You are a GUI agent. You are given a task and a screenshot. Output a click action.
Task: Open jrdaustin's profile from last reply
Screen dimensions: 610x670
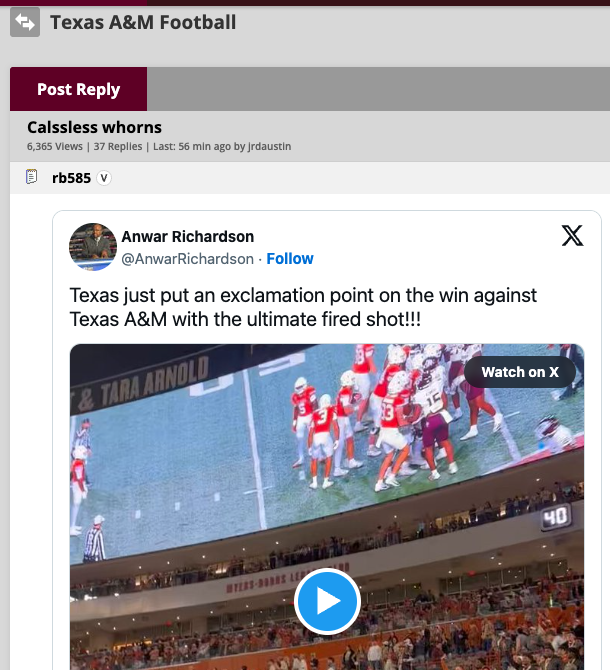(x=269, y=146)
